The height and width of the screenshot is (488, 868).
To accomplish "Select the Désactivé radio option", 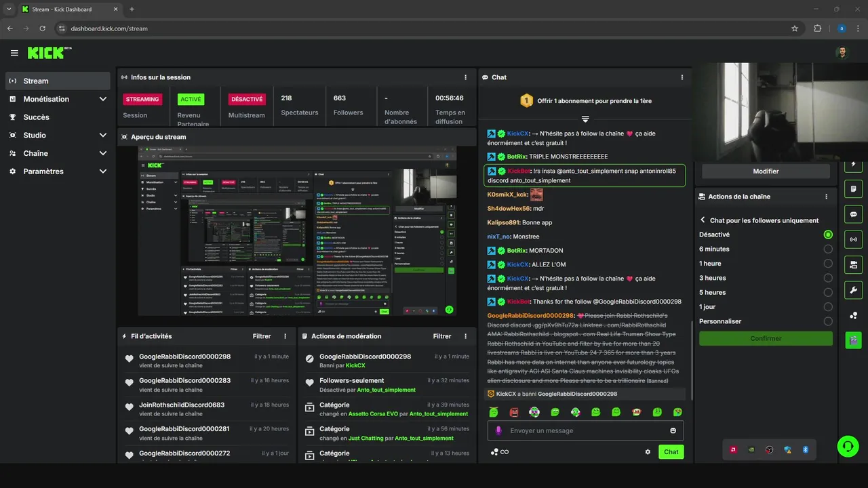I will pyautogui.click(x=828, y=235).
